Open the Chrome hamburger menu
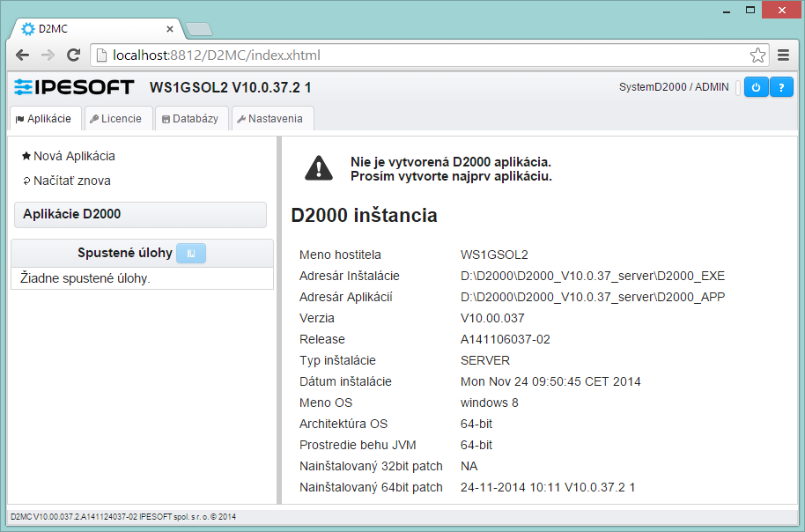The height and width of the screenshot is (532, 805). 783,55
